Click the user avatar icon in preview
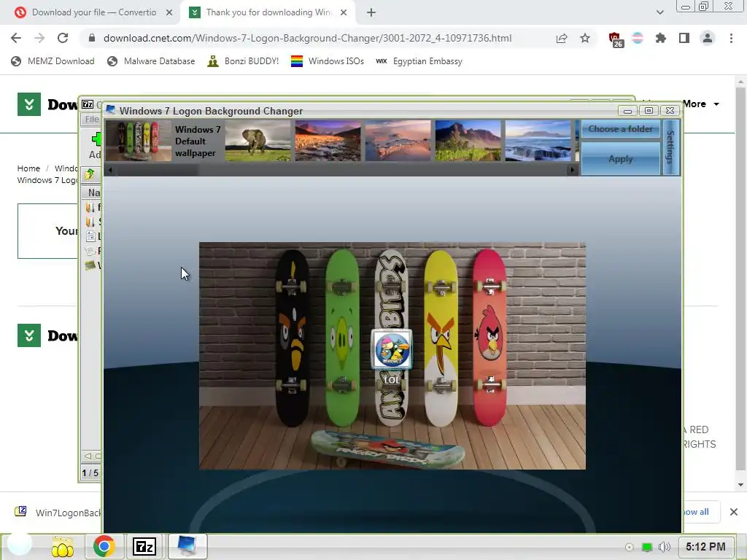747x560 pixels. 392,349
